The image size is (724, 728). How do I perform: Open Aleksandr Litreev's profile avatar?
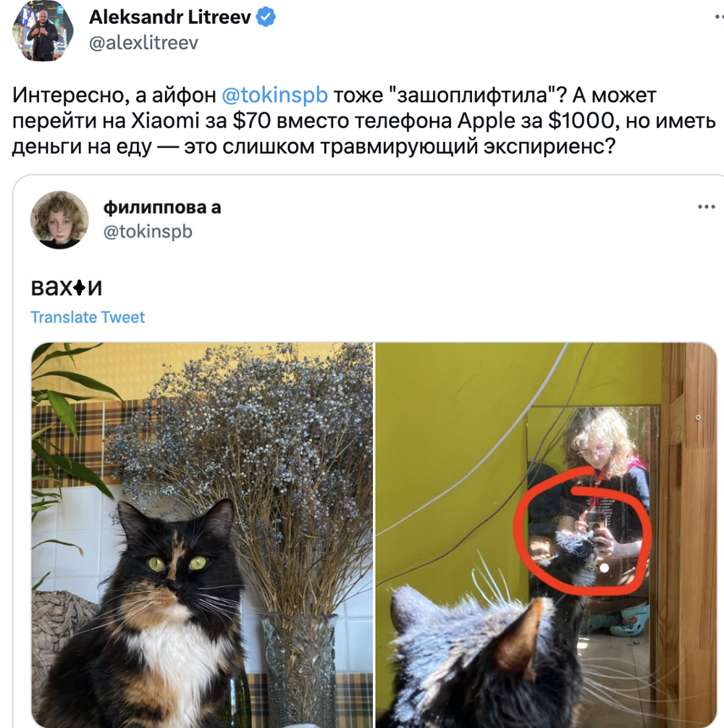tap(42, 30)
